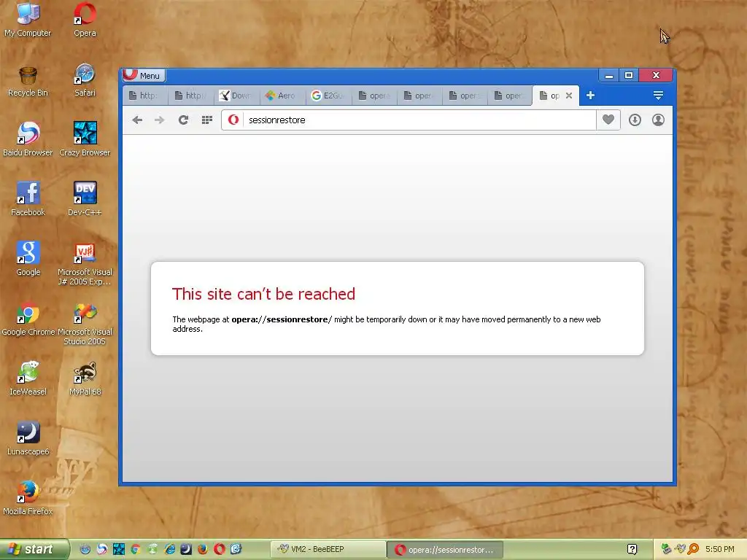Click the magnifier icon in system tray
The height and width of the screenshot is (560, 747).
click(x=693, y=549)
